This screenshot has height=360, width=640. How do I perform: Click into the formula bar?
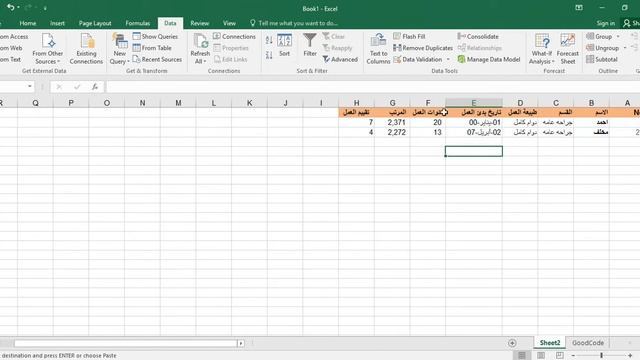pyautogui.click(x=372, y=87)
